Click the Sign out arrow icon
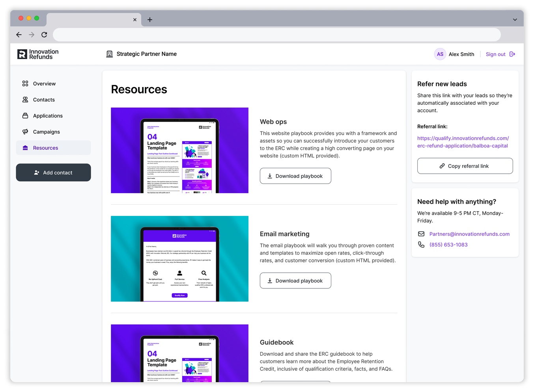This screenshot has height=392, width=534. (x=512, y=54)
